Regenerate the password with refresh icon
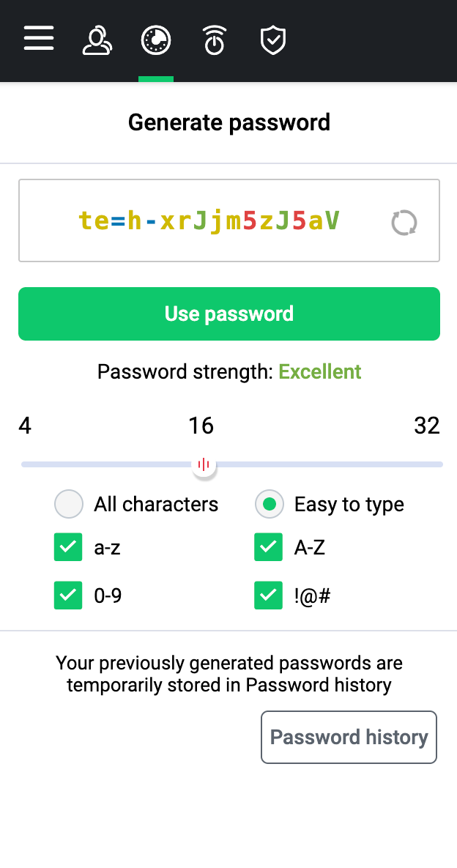The image size is (457, 868). [x=404, y=223]
